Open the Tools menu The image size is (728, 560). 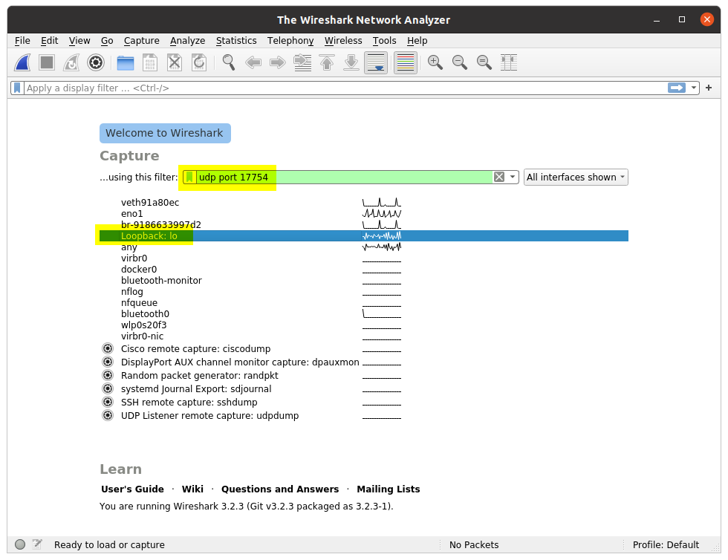(x=385, y=40)
